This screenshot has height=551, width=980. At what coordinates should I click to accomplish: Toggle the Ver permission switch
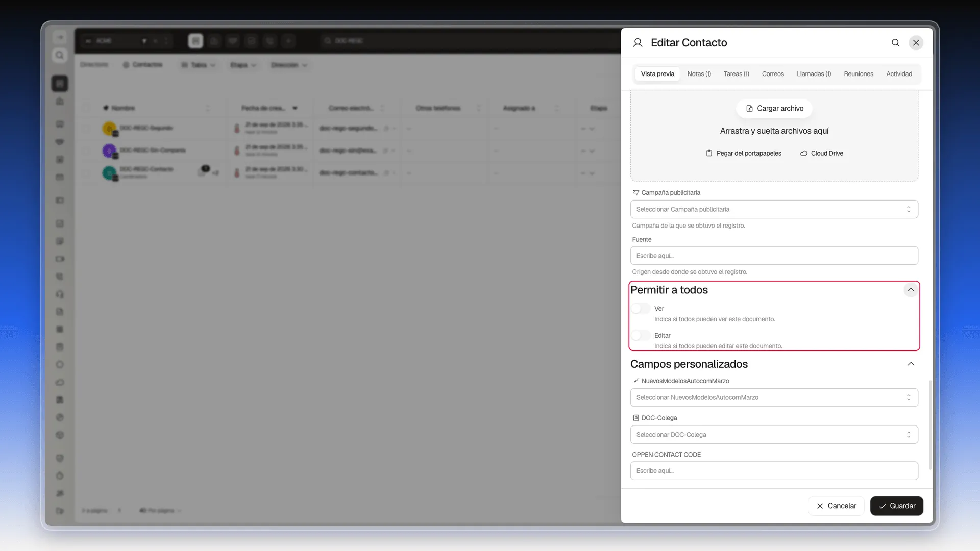pos(641,309)
